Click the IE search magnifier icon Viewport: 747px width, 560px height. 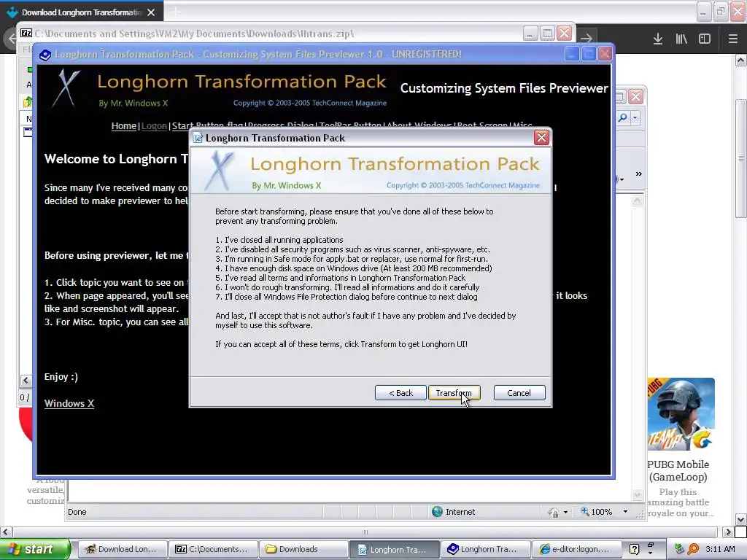[x=622, y=117]
